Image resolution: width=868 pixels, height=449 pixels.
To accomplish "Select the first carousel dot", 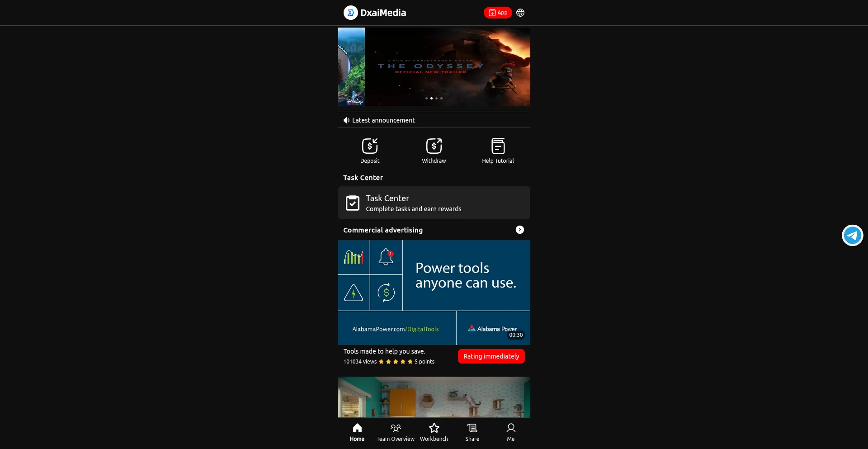I will (426, 98).
